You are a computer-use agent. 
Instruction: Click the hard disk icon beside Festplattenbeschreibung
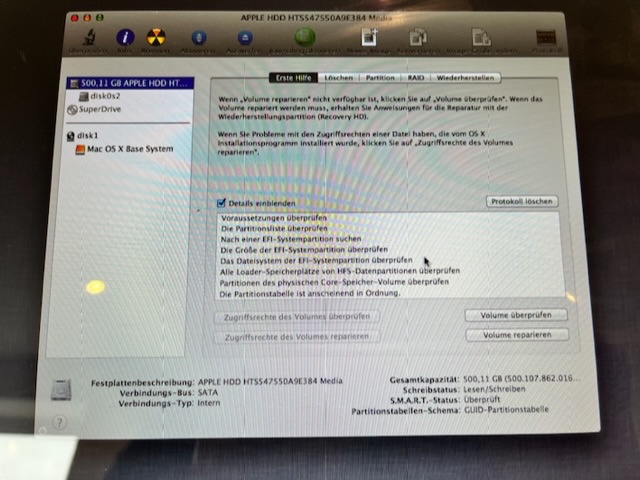(61, 390)
